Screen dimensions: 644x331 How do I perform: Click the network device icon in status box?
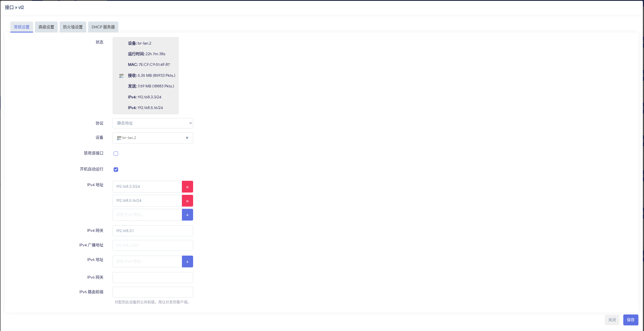121,76
